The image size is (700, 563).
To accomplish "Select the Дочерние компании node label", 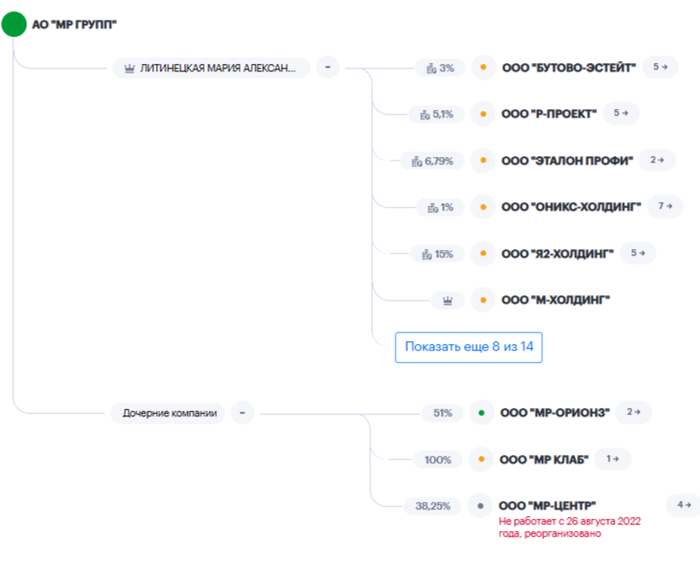I will coord(170,412).
